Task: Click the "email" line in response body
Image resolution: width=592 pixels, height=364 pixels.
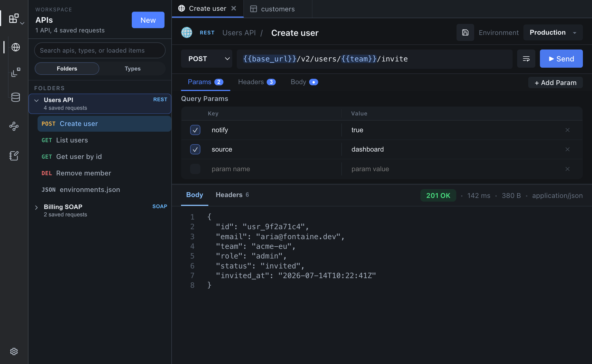Action: tap(280, 236)
